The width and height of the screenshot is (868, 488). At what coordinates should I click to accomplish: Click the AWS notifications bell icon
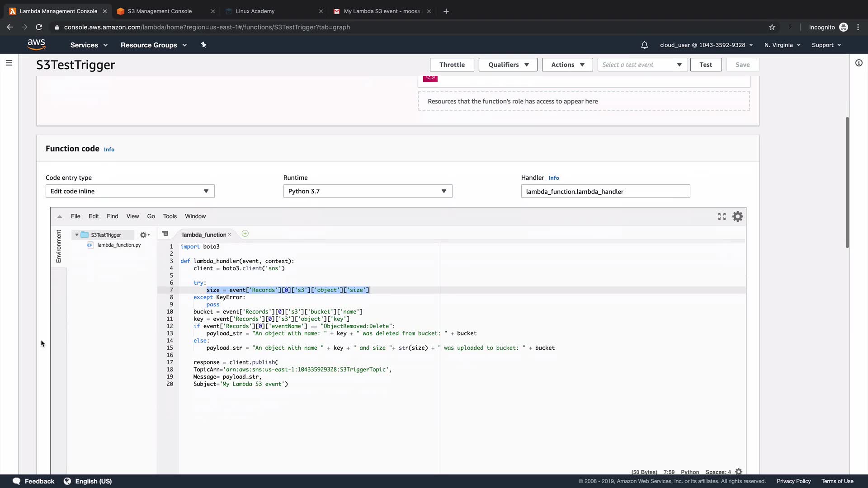coord(644,45)
